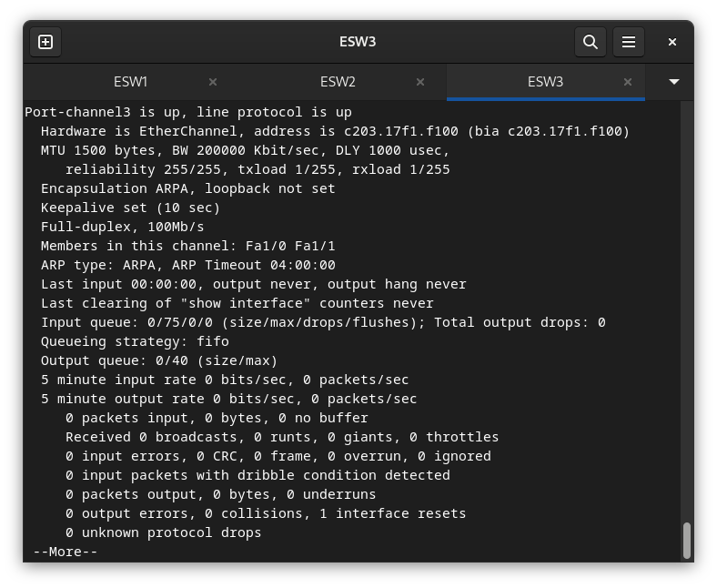Switch to the ESW2 tab
The image size is (717, 588).
coord(338,82)
